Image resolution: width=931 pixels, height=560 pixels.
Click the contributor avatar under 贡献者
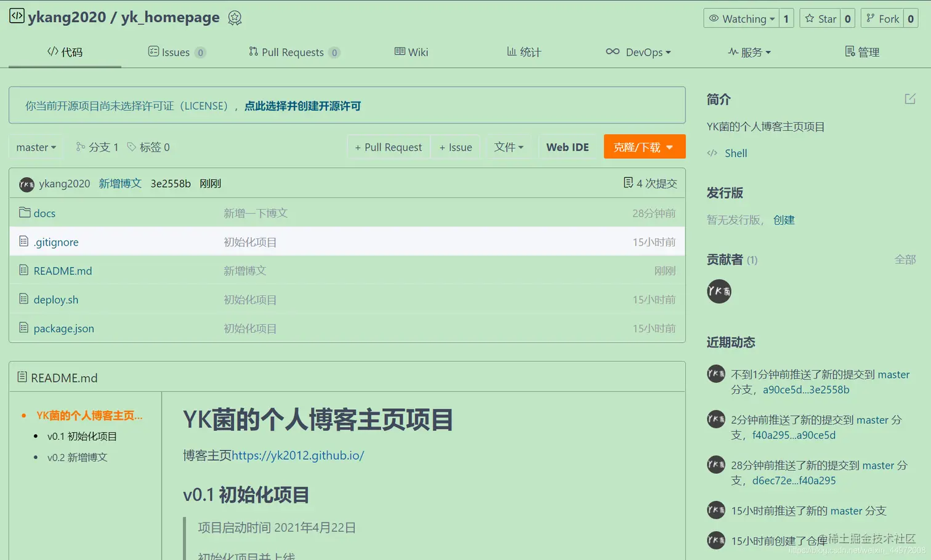[719, 291]
